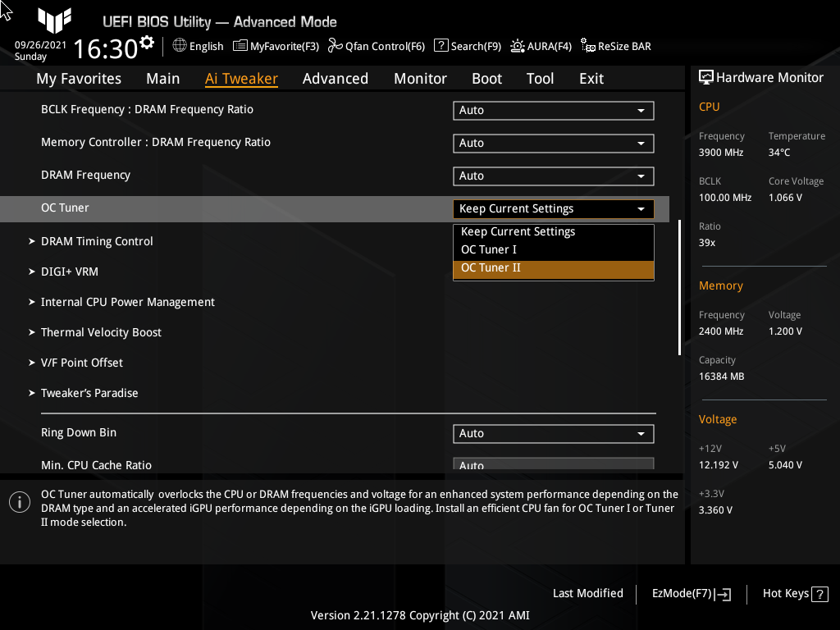Open AURA(F4) lighting icon
The width and height of the screenshot is (840, 630).
[x=518, y=46]
